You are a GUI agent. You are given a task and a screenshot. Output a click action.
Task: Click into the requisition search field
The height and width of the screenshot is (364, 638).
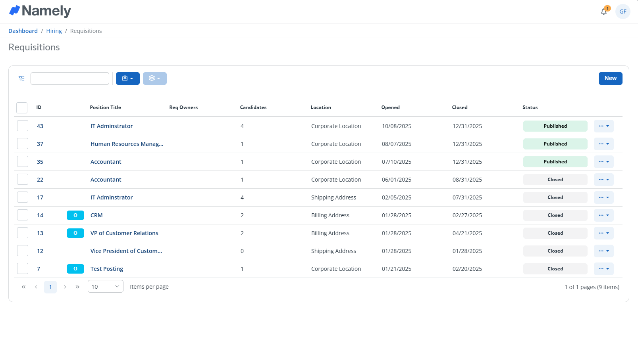(x=70, y=79)
